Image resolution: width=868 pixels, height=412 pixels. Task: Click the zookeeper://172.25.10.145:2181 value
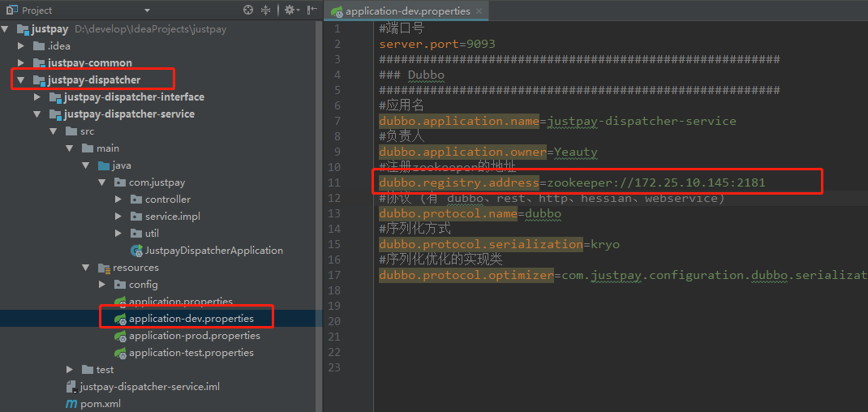click(656, 182)
